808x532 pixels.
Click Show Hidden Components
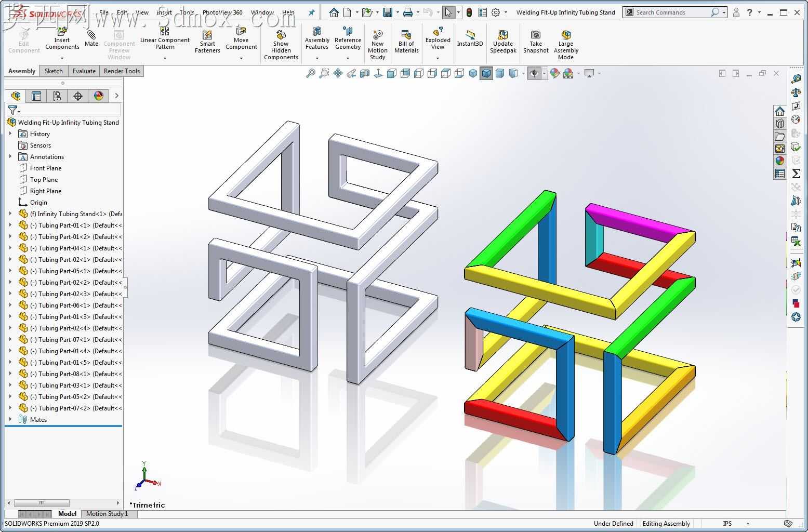coord(281,44)
